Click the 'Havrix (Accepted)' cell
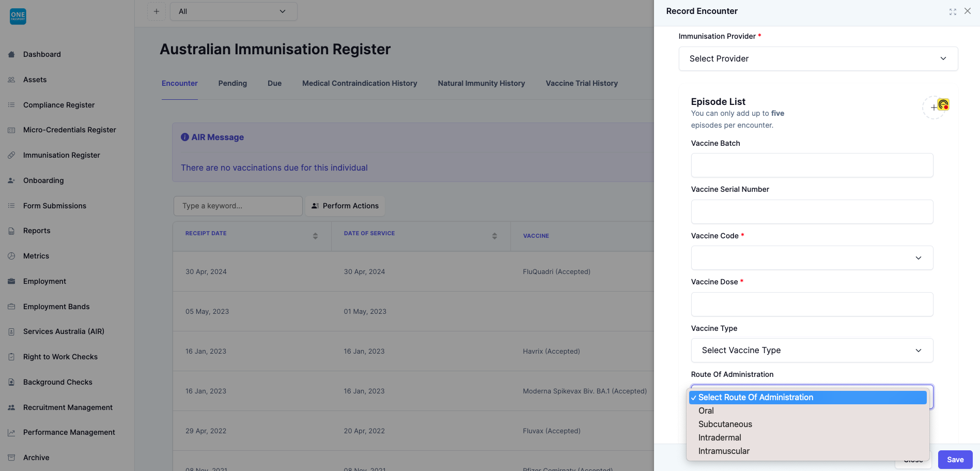Viewport: 980px width, 471px height. tap(551, 351)
